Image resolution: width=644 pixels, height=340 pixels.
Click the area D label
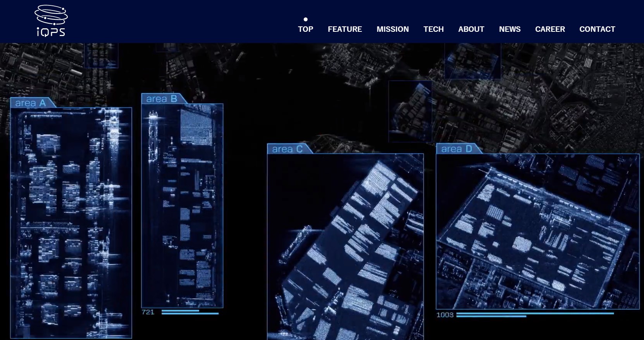(456, 149)
